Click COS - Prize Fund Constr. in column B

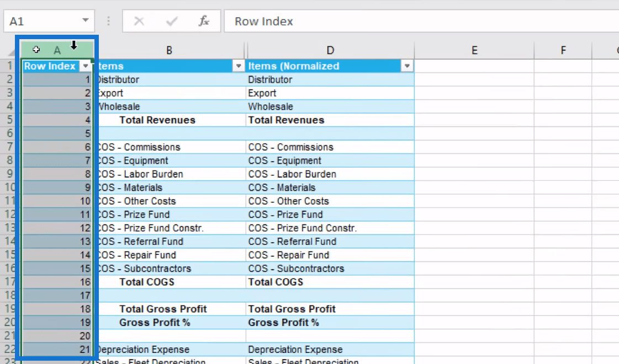click(170, 228)
